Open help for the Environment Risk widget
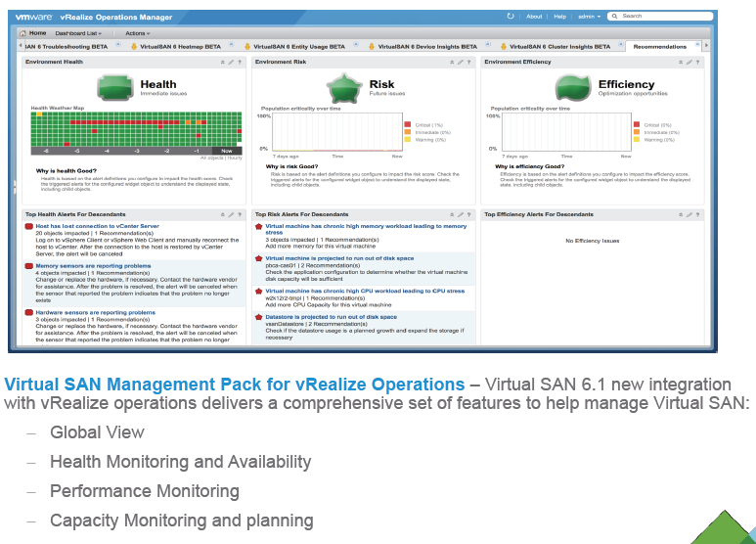 coord(468,63)
